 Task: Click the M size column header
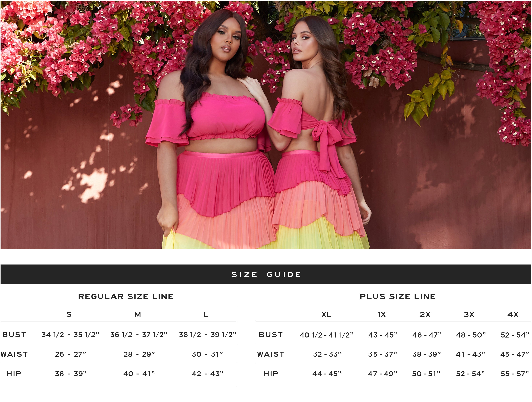pos(138,314)
